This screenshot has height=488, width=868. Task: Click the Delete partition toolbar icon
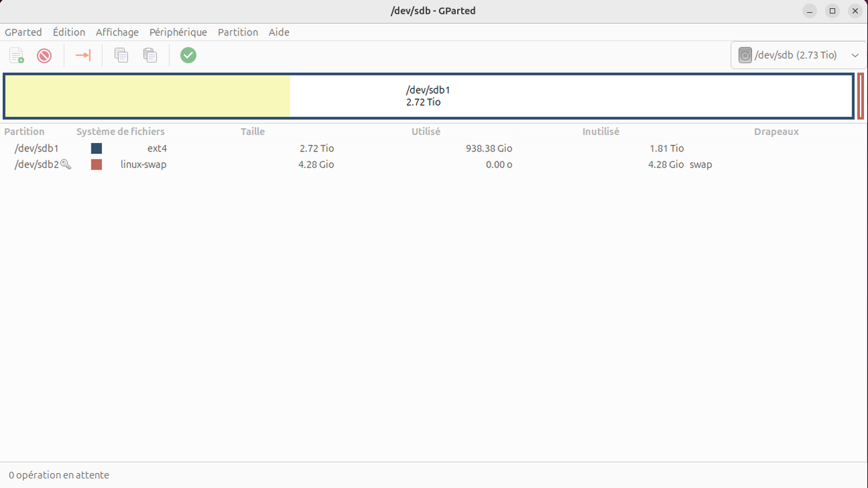(x=44, y=56)
